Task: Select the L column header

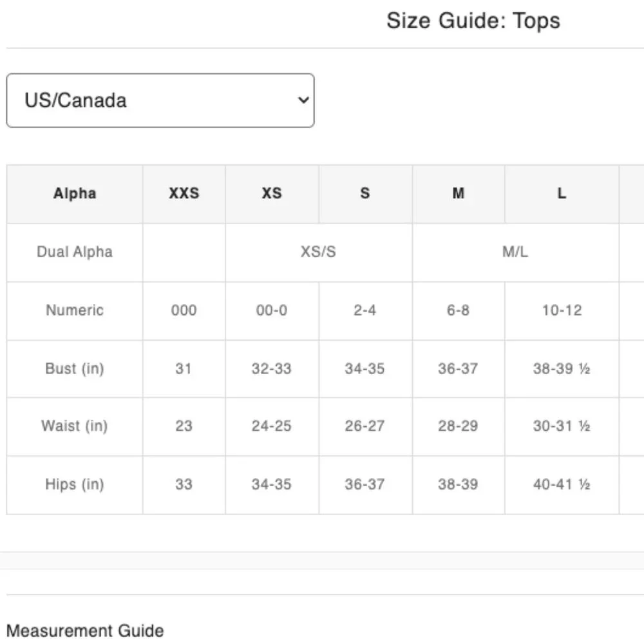Action: [562, 193]
